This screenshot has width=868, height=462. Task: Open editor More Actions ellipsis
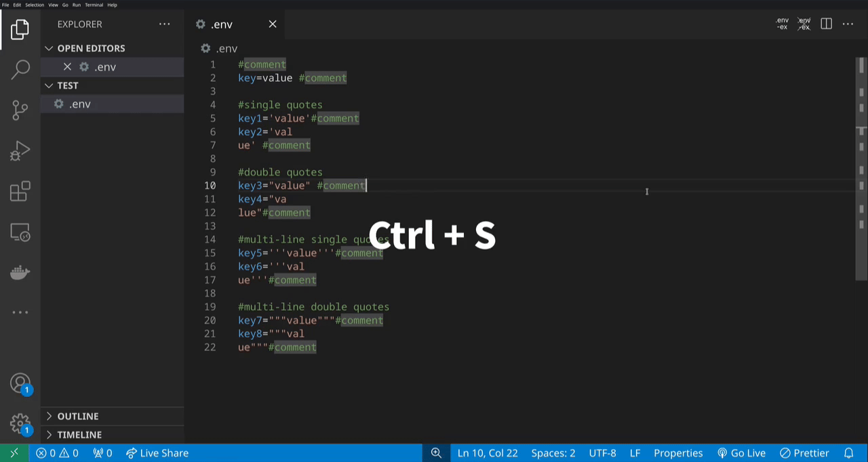848,24
